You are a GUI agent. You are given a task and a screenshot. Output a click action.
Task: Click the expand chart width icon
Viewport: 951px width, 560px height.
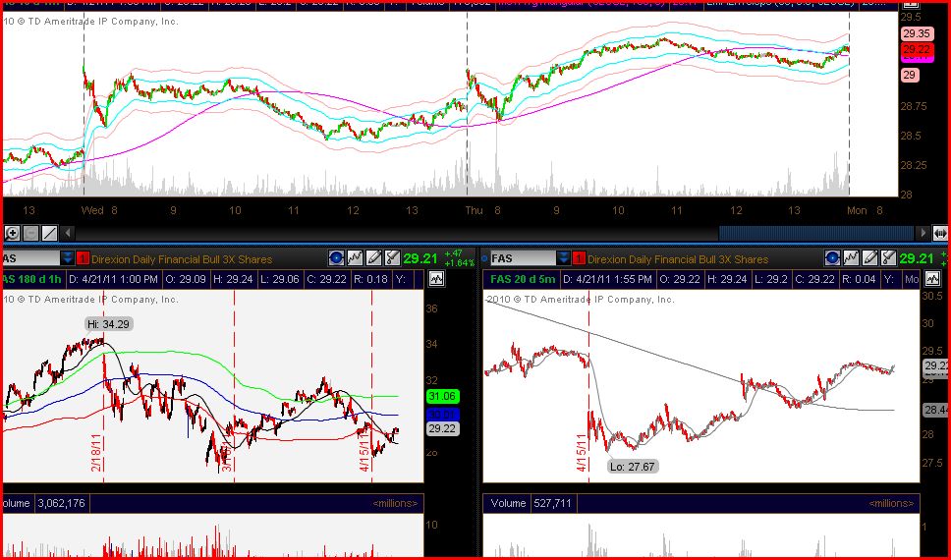tap(940, 233)
